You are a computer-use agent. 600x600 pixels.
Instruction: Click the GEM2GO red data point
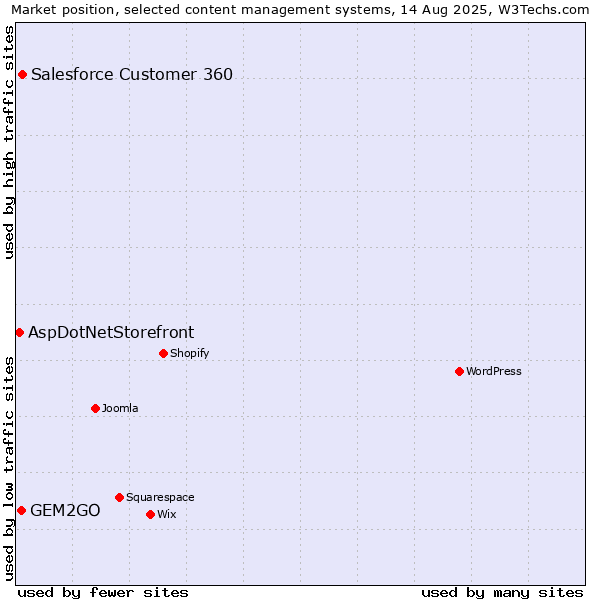pyautogui.click(x=21, y=510)
